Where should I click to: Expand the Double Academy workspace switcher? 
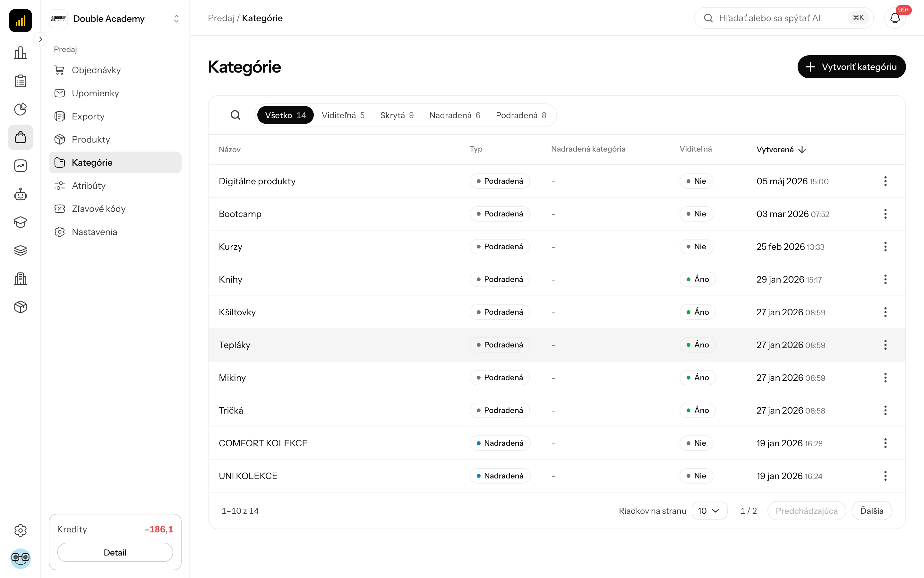point(115,18)
